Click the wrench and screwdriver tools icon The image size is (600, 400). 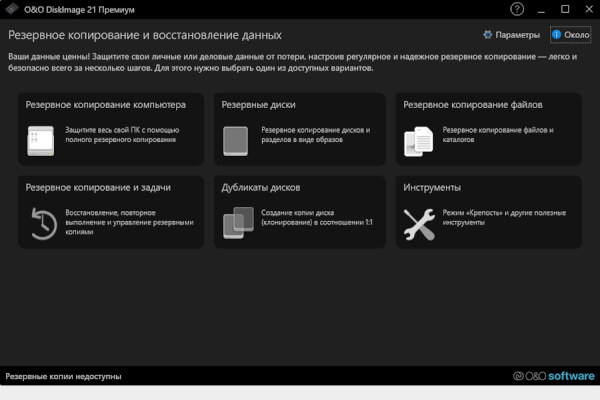pyautogui.click(x=419, y=224)
